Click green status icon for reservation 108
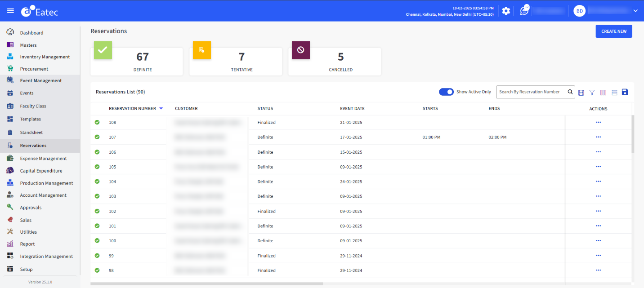The height and width of the screenshot is (288, 644). 97,122
